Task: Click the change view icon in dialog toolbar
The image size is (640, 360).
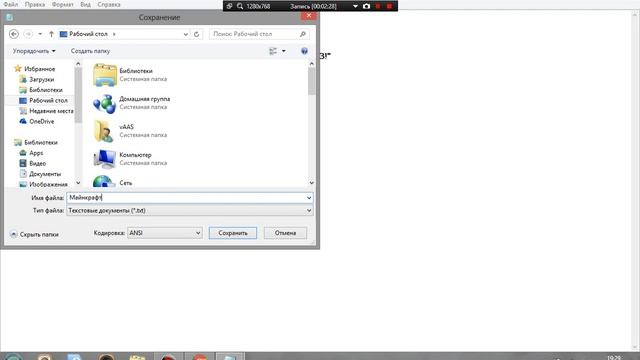Action: (x=273, y=51)
